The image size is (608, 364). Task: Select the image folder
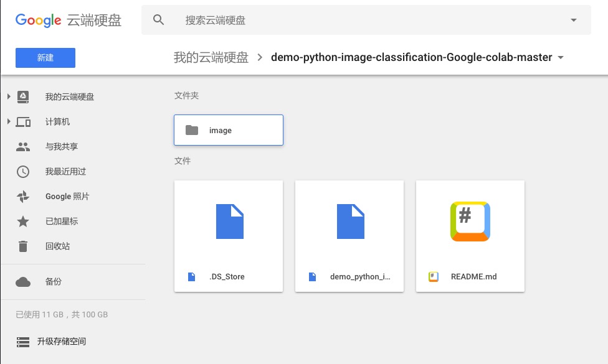(x=229, y=130)
